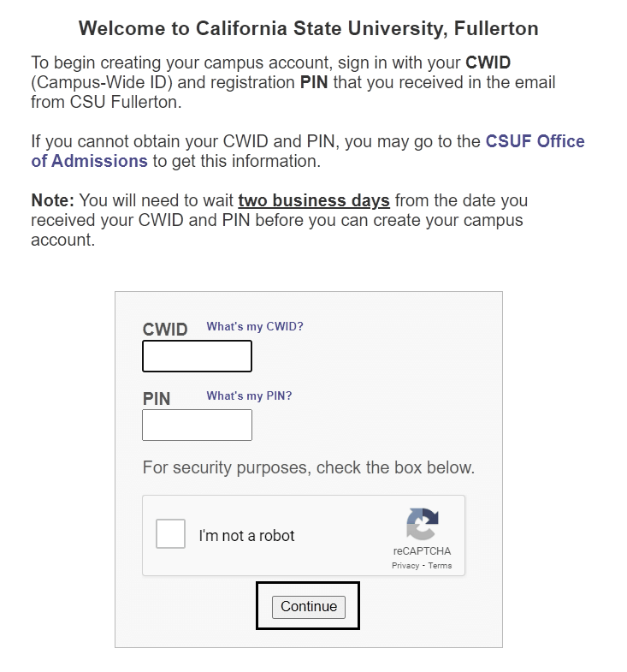Click the bold PIN word in intro paragraph
Viewport: 627px width, 672px height.
click(314, 82)
